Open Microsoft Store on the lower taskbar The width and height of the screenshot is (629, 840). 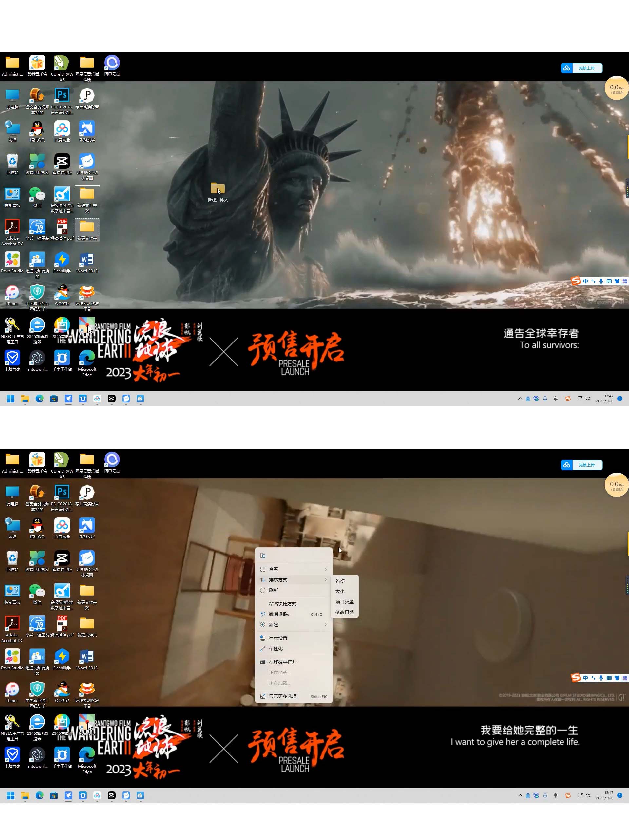[x=54, y=795]
